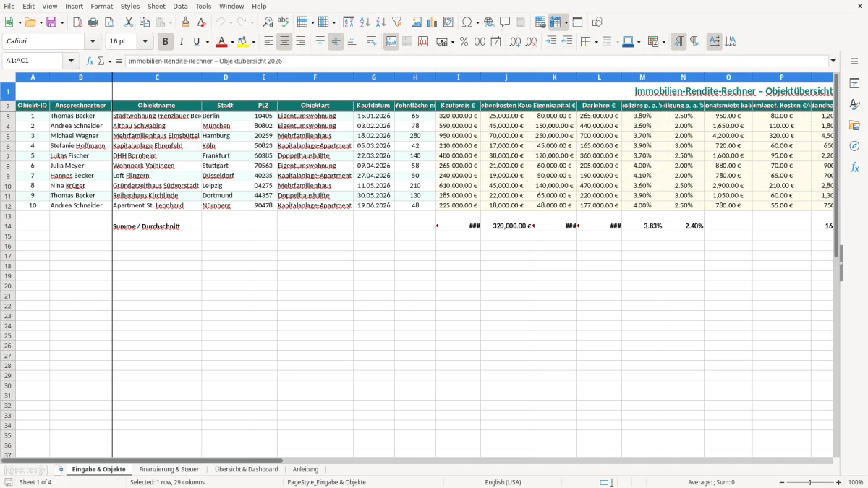Expand the formula bar

(833, 61)
